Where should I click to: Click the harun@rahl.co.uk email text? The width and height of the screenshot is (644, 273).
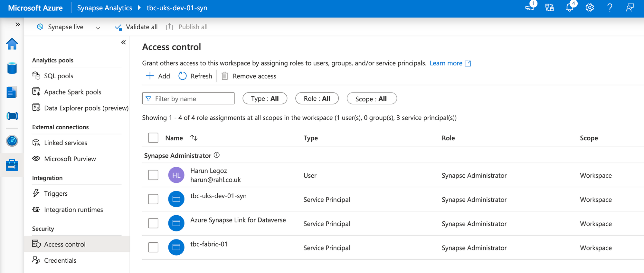(x=215, y=180)
